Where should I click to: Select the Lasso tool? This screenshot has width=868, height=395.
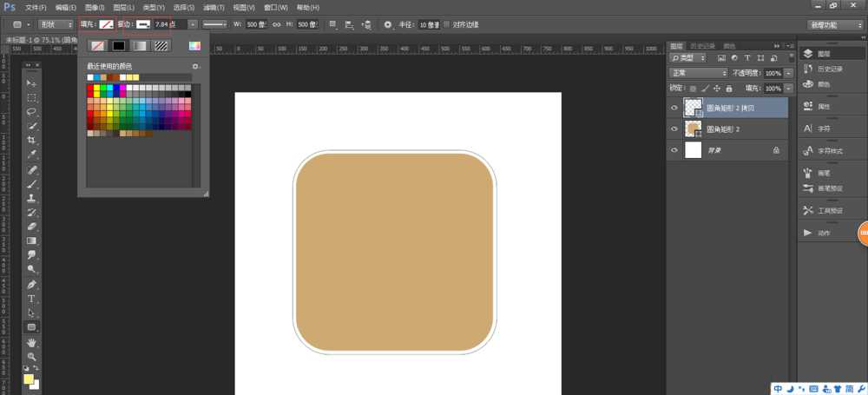pos(31,111)
